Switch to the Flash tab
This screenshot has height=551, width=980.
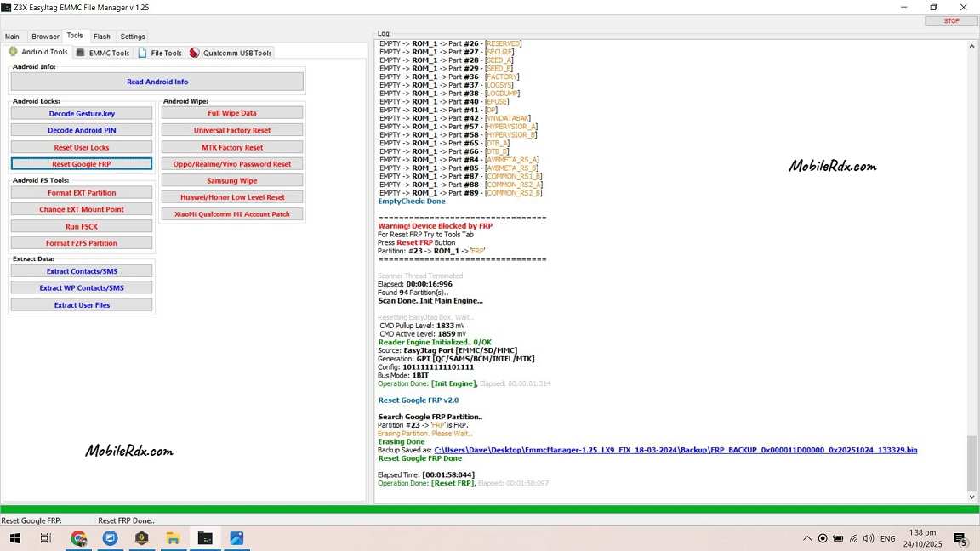(x=102, y=37)
